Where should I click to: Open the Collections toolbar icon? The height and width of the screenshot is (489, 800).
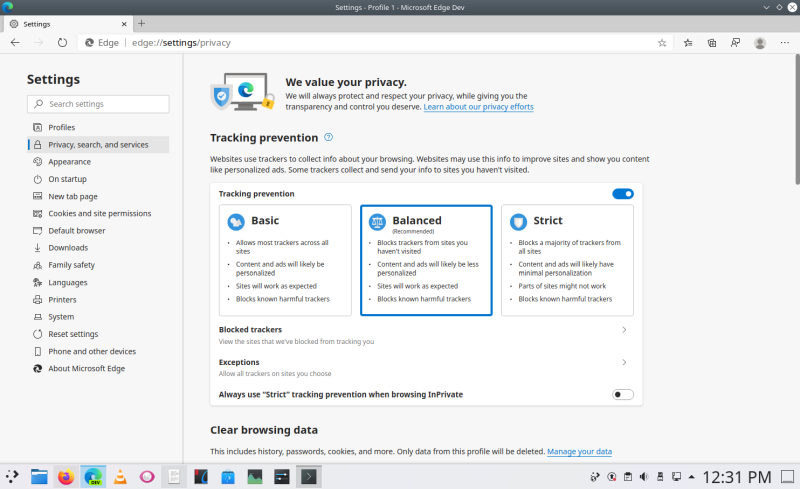click(x=712, y=43)
